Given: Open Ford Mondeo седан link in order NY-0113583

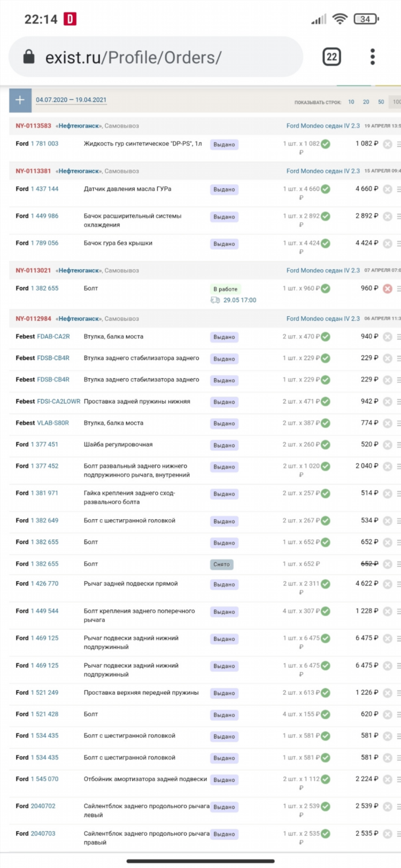Looking at the screenshot, I should pyautogui.click(x=323, y=126).
